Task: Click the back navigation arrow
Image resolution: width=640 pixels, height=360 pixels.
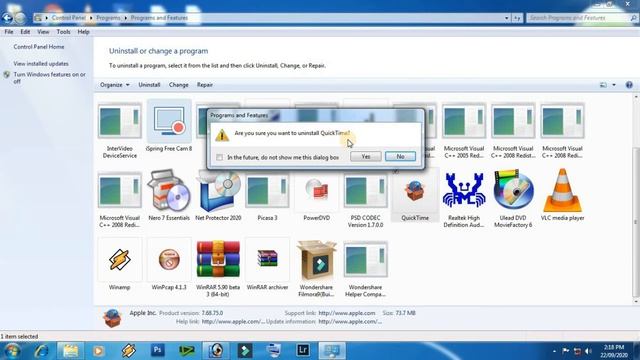Action: (7, 18)
